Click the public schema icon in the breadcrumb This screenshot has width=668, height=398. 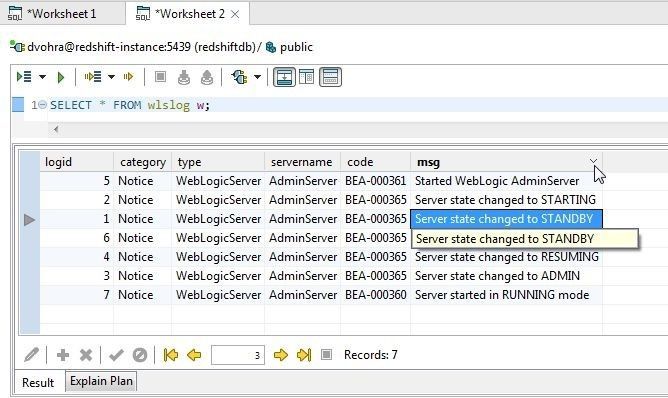click(x=271, y=47)
